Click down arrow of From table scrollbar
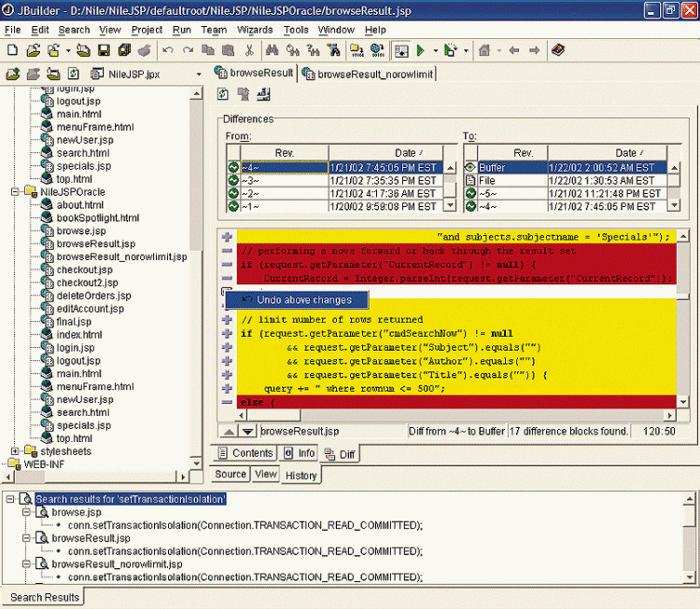This screenshot has height=609, width=700. 451,206
